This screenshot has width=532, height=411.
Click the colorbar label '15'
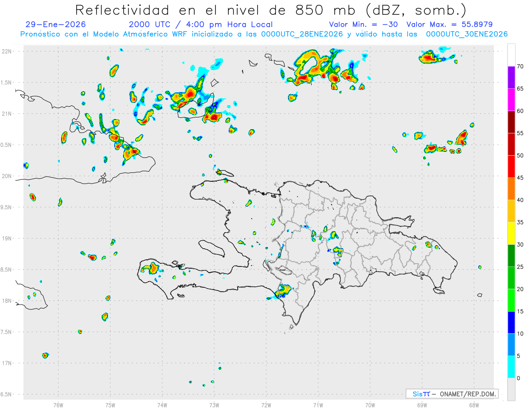tap(520, 311)
